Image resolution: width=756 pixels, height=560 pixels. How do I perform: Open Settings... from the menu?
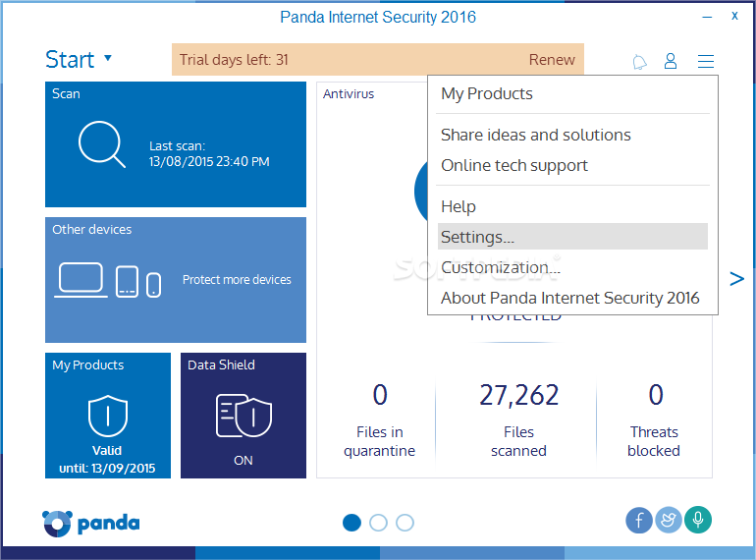(x=572, y=237)
